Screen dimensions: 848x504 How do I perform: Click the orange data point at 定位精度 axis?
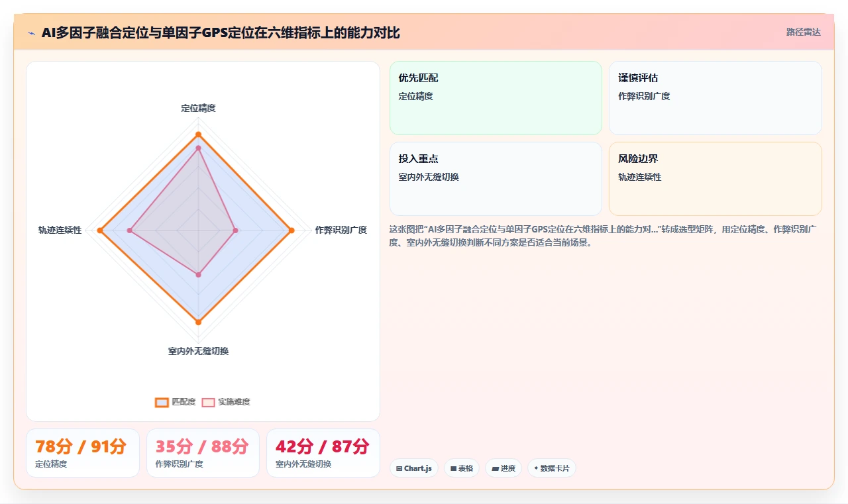coord(198,134)
